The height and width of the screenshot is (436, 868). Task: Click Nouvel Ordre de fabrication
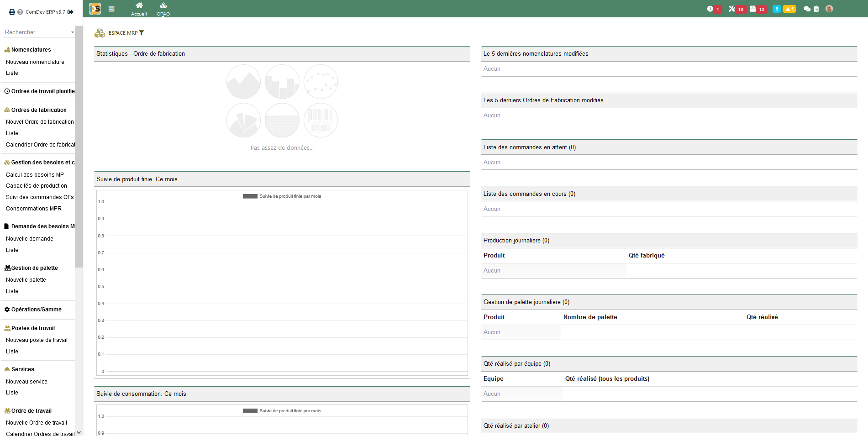[40, 122]
